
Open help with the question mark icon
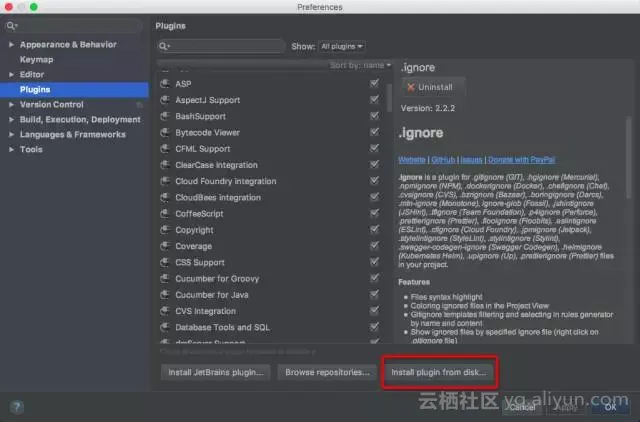(17, 406)
